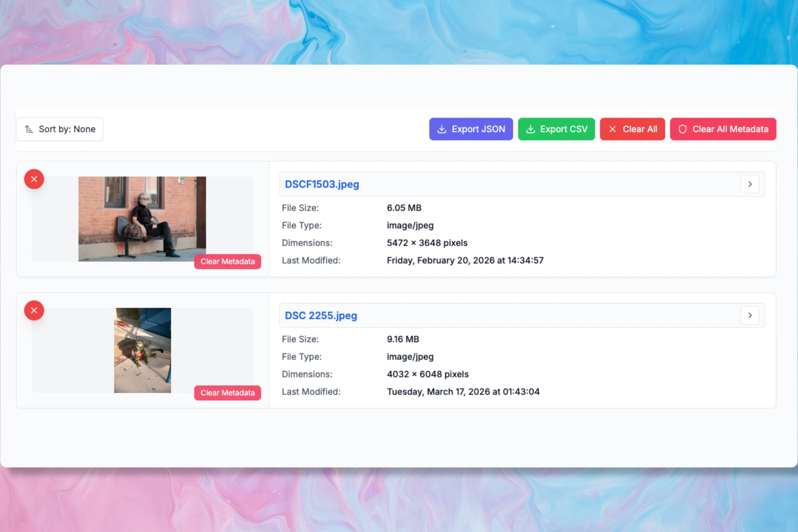Expand details chevron for DSCF1503.jpeg

(x=750, y=184)
